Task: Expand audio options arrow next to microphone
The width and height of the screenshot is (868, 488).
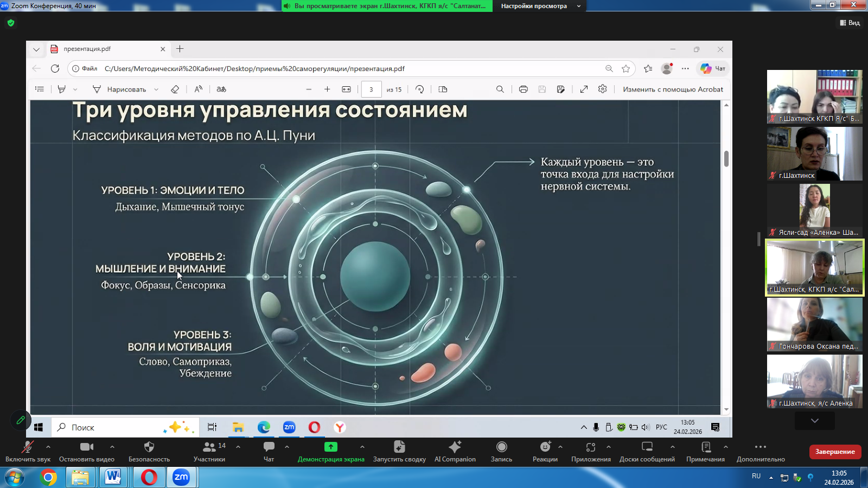Action: point(48,447)
